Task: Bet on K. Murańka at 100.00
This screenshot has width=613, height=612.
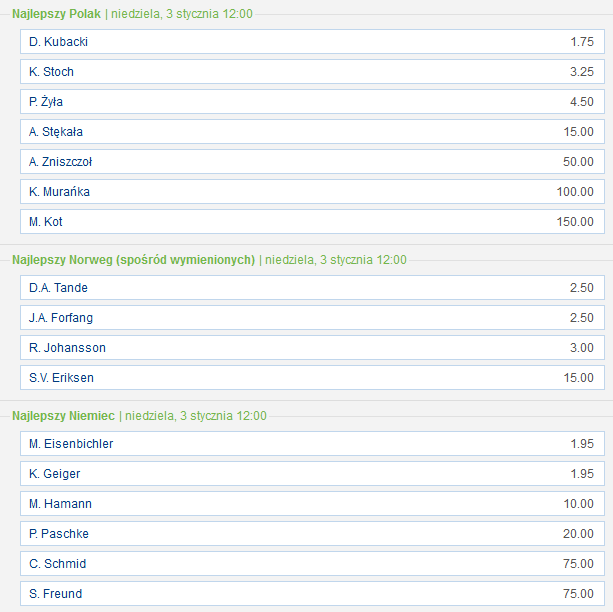Action: click(x=312, y=192)
